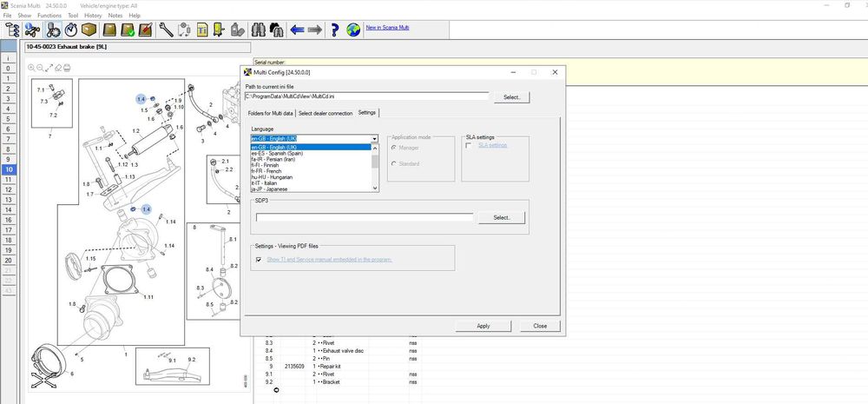The width and height of the screenshot is (868, 404).
Task: Click the stopwatch icon in toolbar
Action: click(x=71, y=30)
